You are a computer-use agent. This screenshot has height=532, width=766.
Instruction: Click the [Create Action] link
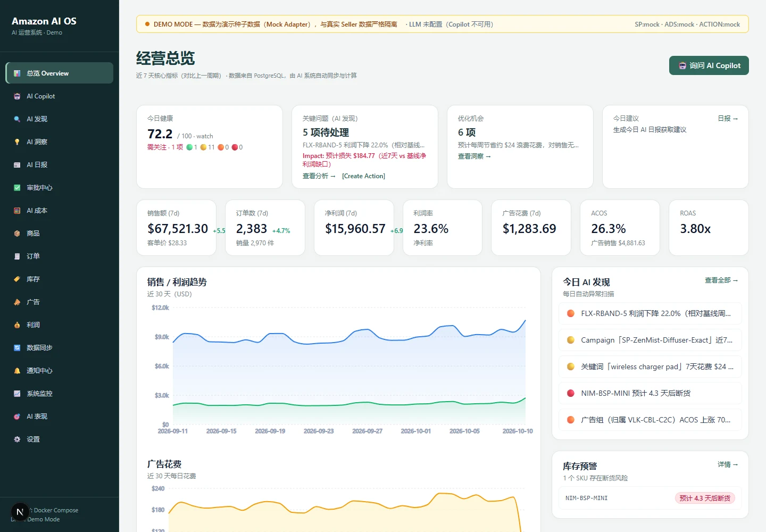[x=363, y=176]
